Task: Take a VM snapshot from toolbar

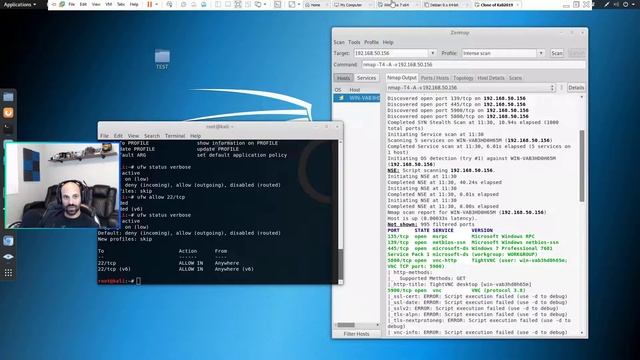Action: [183, 4]
